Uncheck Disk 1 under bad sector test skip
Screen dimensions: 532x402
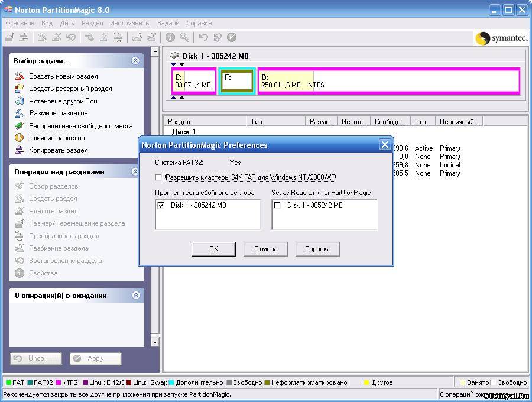coord(161,205)
